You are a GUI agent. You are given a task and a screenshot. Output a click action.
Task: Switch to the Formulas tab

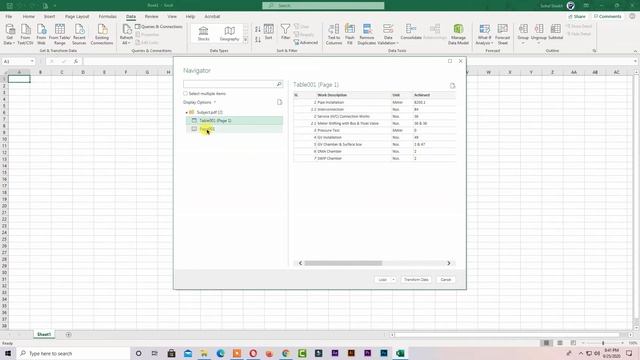coord(108,16)
